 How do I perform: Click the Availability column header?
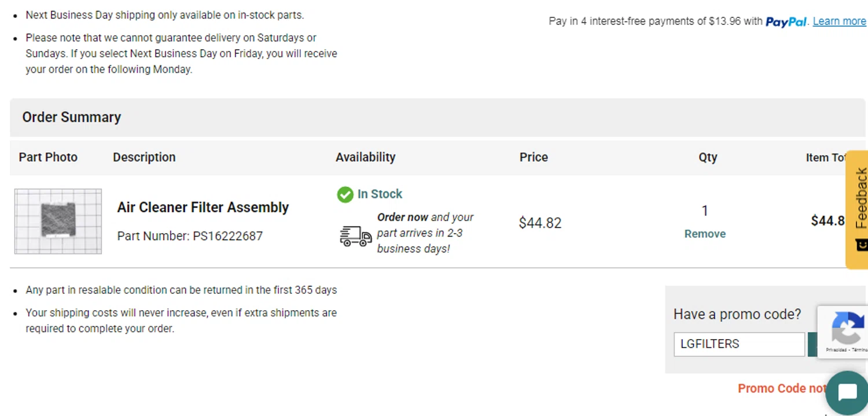click(x=365, y=157)
